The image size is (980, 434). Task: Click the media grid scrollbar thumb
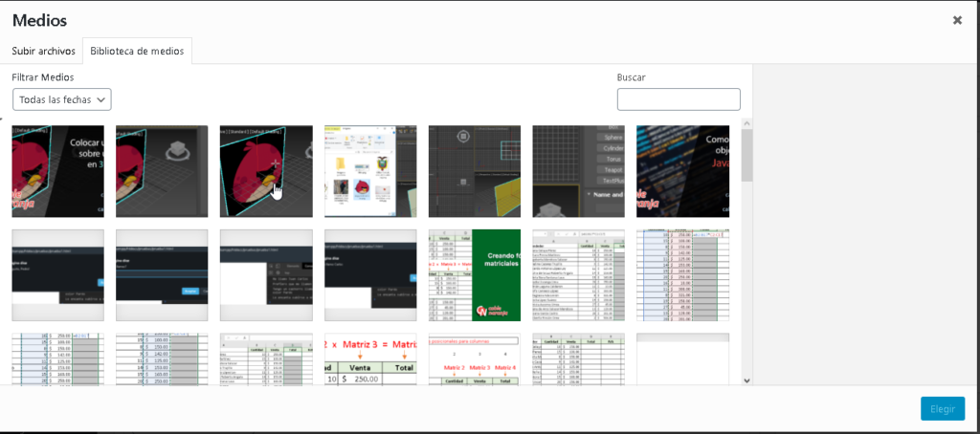click(x=746, y=155)
